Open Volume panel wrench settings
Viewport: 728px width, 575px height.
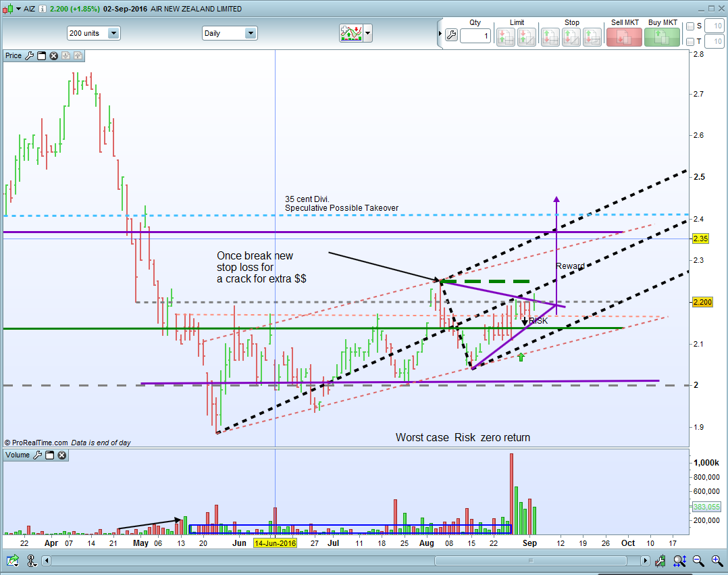(x=38, y=455)
